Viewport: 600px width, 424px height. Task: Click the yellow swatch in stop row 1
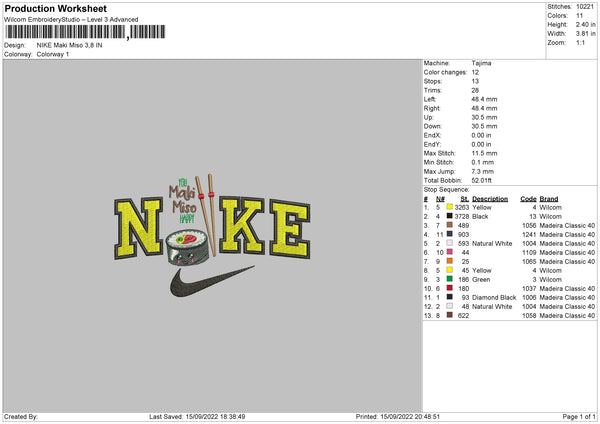pyautogui.click(x=450, y=207)
